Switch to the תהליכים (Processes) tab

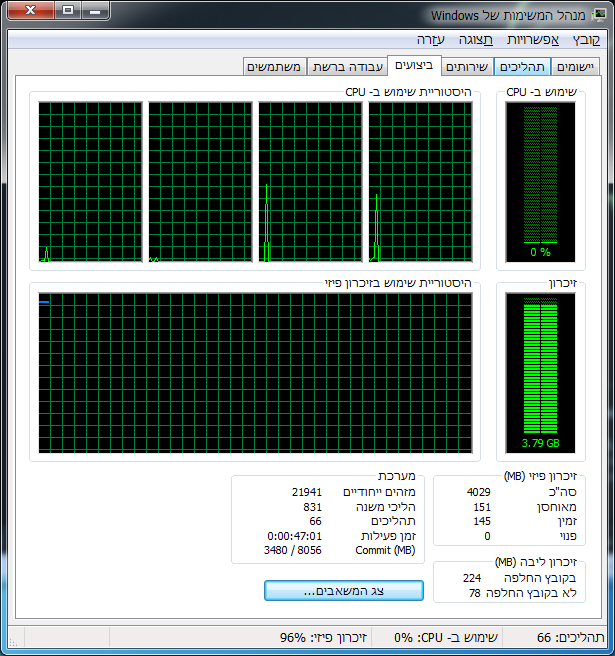[522, 67]
